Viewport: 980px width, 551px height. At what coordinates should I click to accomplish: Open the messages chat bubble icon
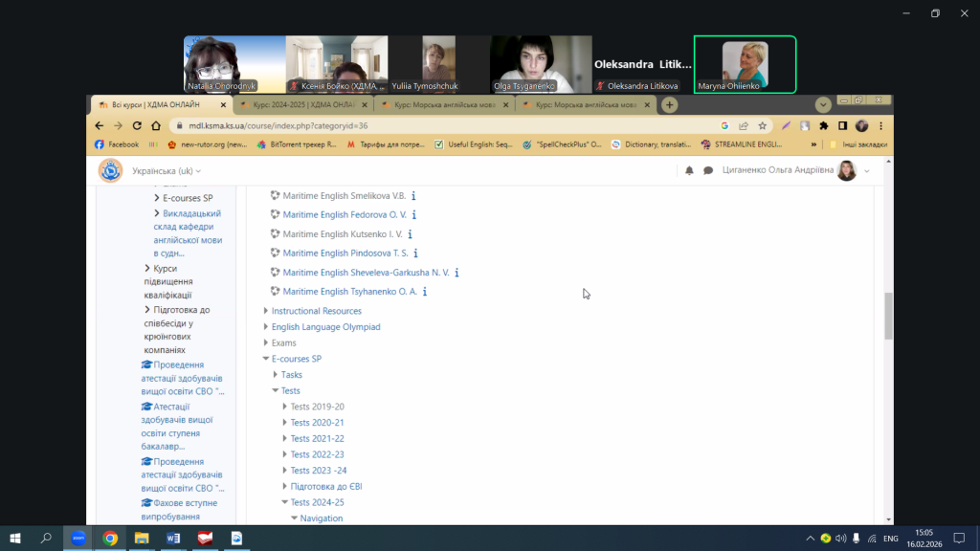pyautogui.click(x=708, y=170)
